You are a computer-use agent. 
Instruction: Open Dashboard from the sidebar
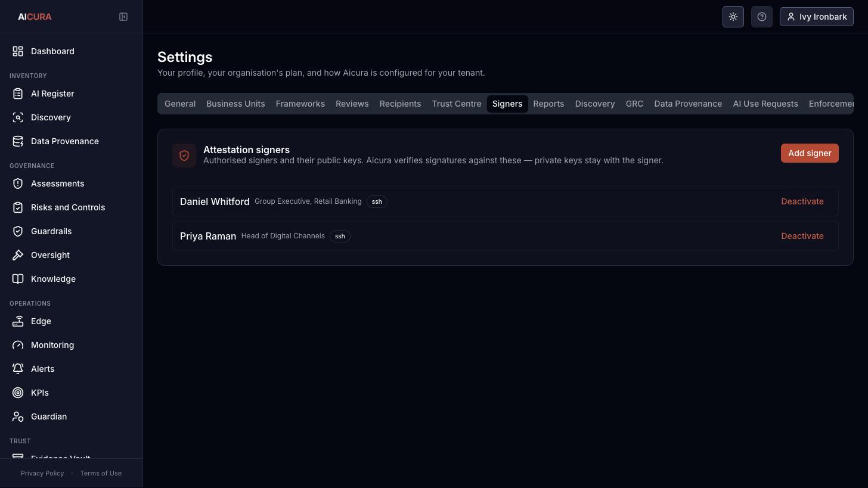pyautogui.click(x=71, y=51)
